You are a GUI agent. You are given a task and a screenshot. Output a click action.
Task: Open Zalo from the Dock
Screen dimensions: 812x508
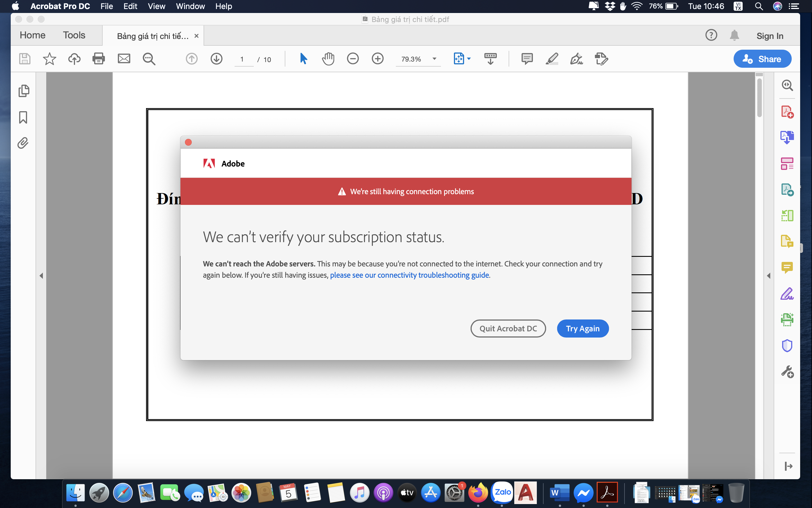[x=502, y=492]
